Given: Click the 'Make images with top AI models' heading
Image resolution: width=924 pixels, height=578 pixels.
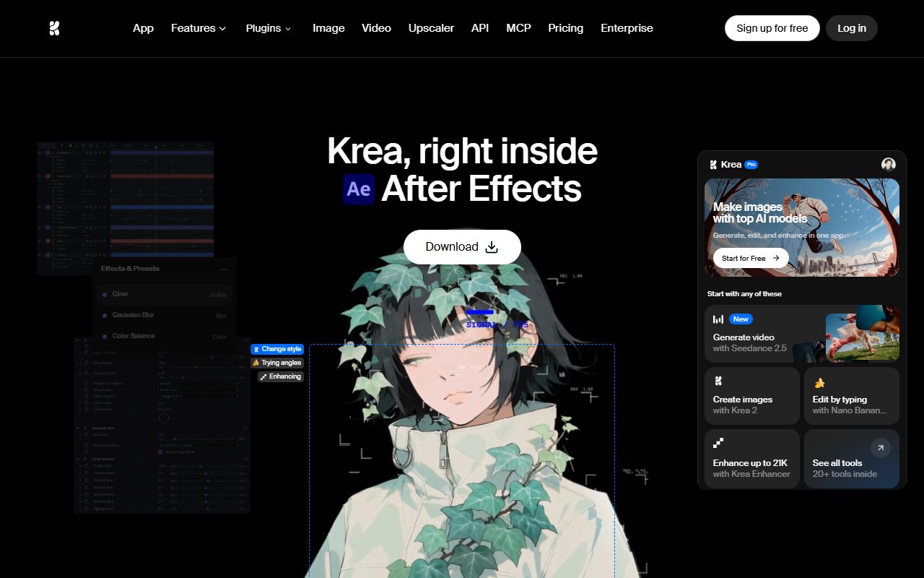Looking at the screenshot, I should (x=760, y=212).
